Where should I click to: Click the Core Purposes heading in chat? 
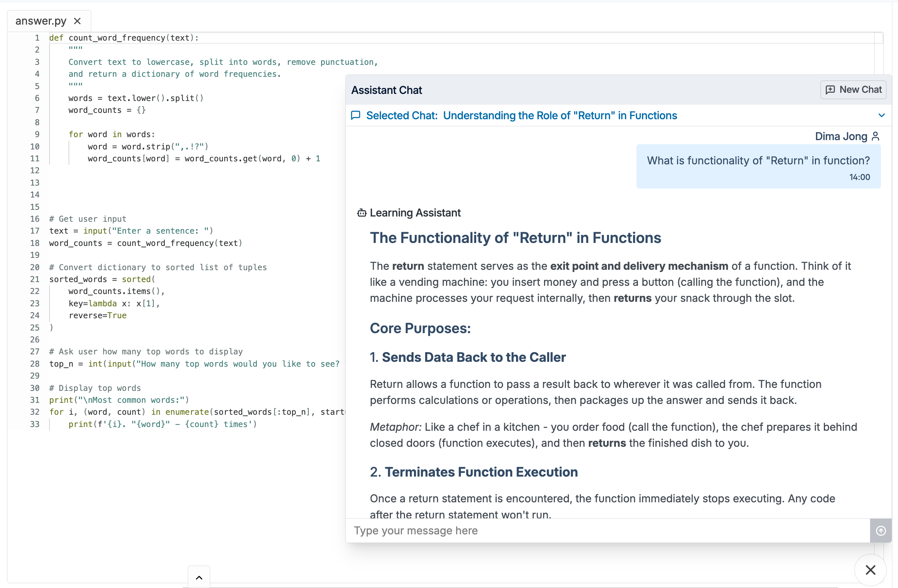point(420,328)
